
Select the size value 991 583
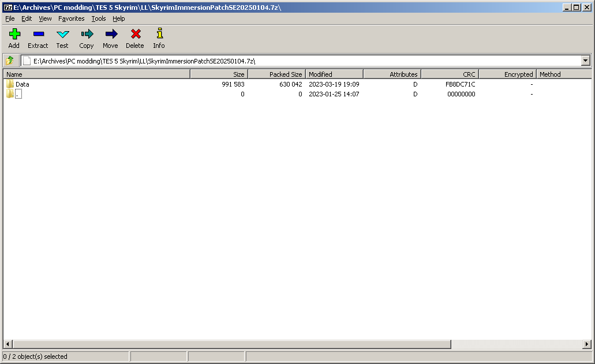tap(233, 84)
